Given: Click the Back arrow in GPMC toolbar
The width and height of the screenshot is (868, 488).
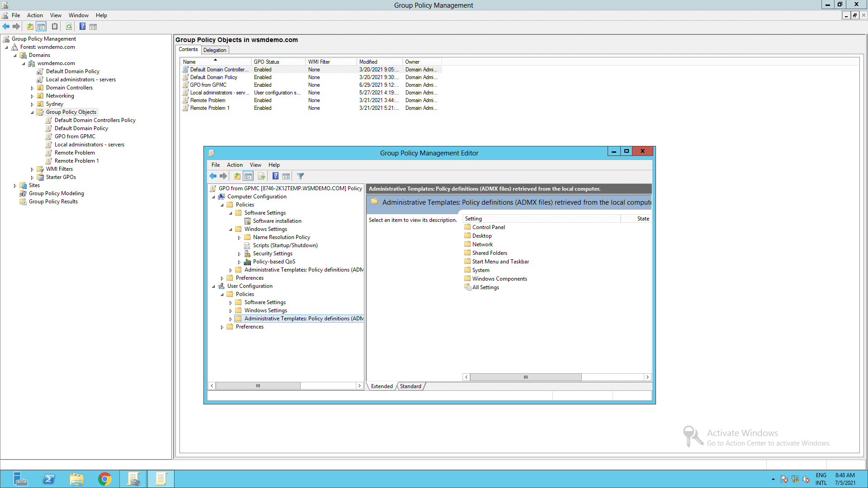Looking at the screenshot, I should tap(6, 27).
